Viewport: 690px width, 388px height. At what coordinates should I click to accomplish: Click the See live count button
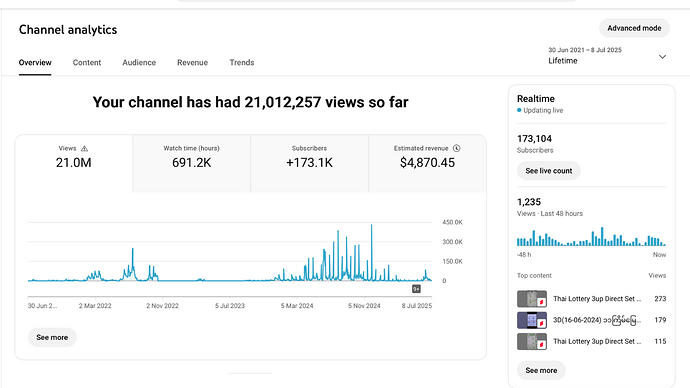tap(549, 171)
